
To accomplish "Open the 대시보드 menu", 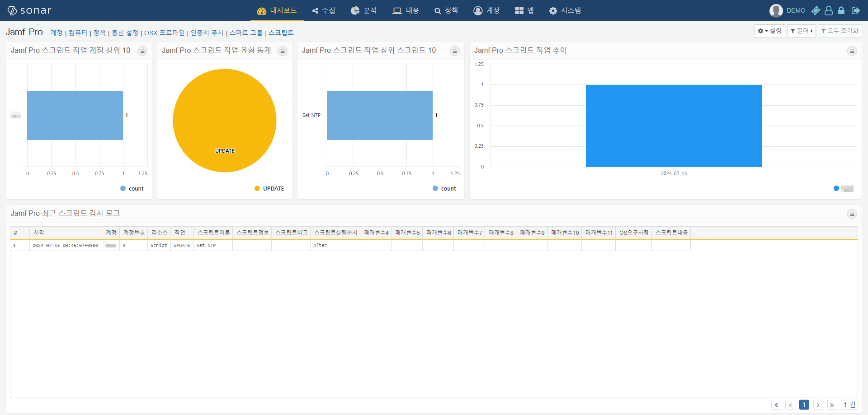I will coord(277,10).
